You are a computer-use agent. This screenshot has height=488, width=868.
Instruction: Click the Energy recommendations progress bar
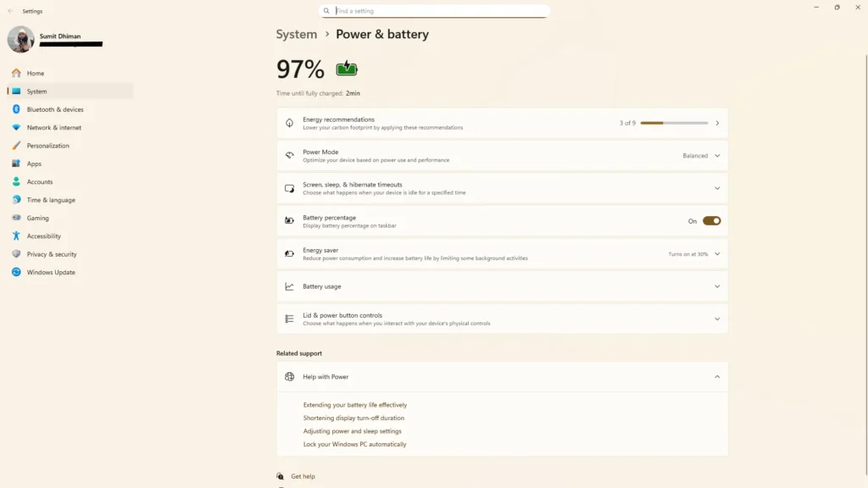[x=674, y=123]
